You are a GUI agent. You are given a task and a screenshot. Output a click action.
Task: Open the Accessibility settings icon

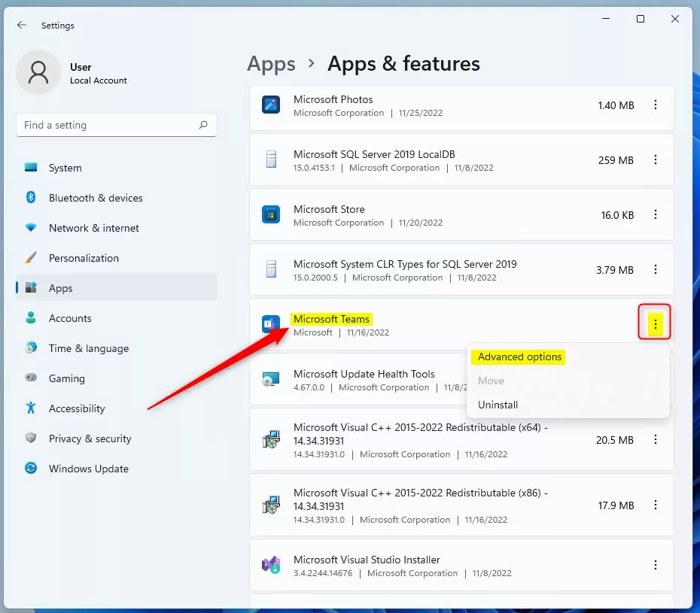pos(31,408)
